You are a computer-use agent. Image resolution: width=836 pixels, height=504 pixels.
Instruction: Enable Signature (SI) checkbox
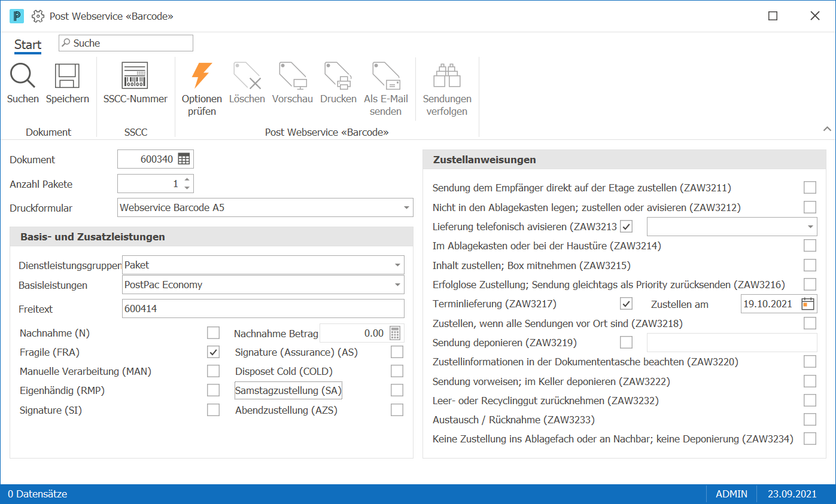click(213, 410)
